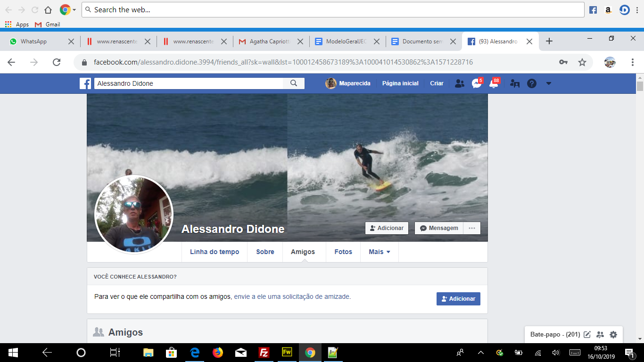Viewport: 644px width, 362px height.
Task: Open the three-dots profile options menu
Action: (x=471, y=228)
